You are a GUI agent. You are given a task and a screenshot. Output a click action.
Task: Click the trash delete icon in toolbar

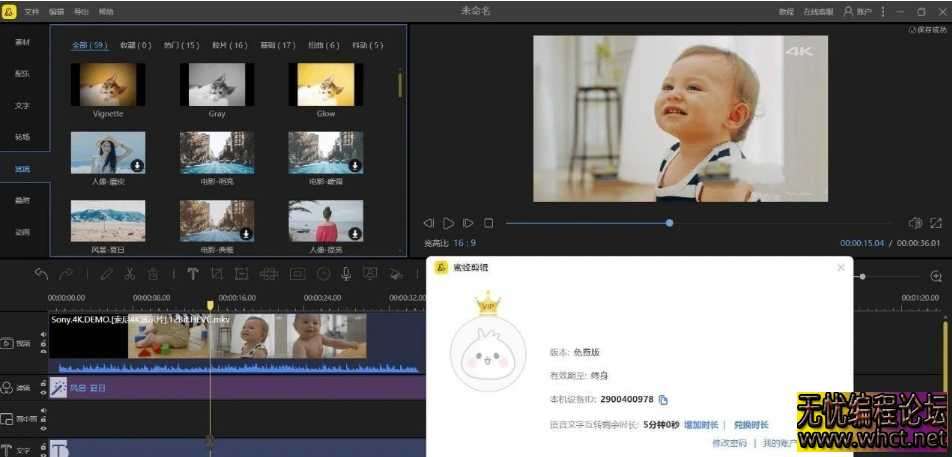coord(153,274)
